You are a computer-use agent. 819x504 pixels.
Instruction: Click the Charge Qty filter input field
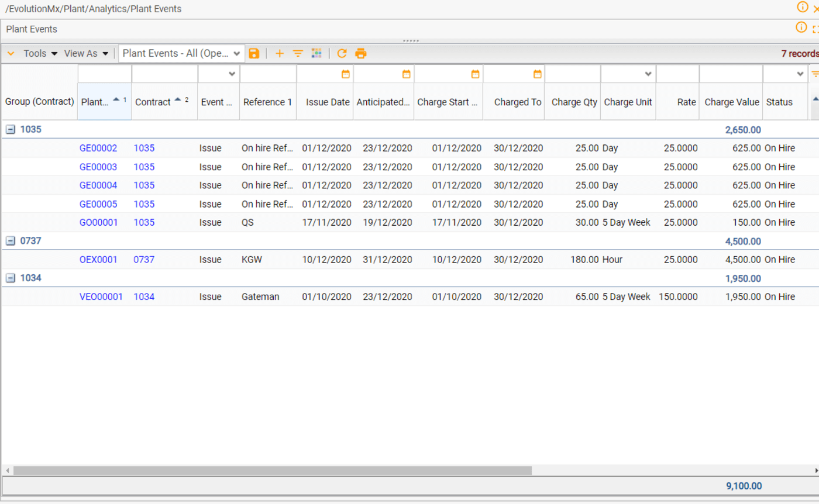coord(573,74)
